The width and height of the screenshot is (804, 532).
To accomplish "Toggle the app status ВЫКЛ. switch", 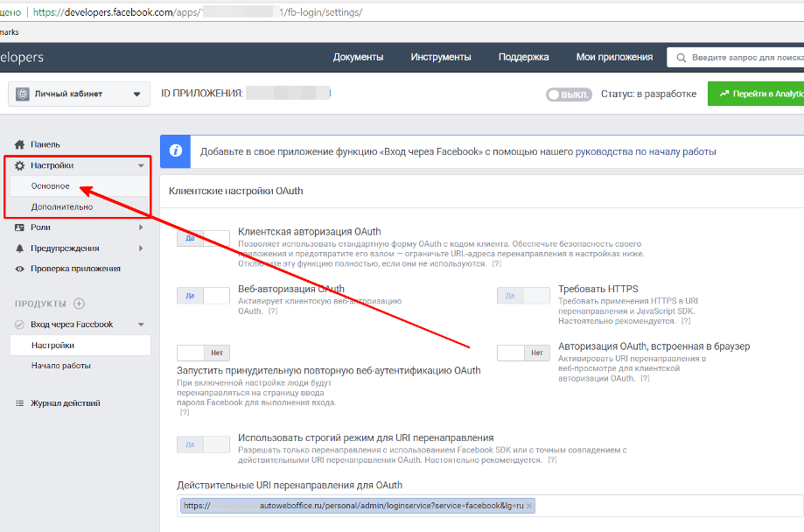I will (x=569, y=94).
